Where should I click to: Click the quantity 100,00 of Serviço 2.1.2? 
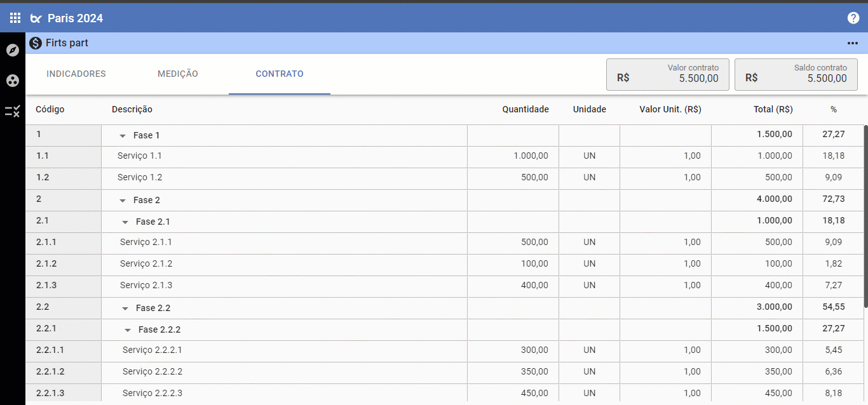[x=535, y=263]
